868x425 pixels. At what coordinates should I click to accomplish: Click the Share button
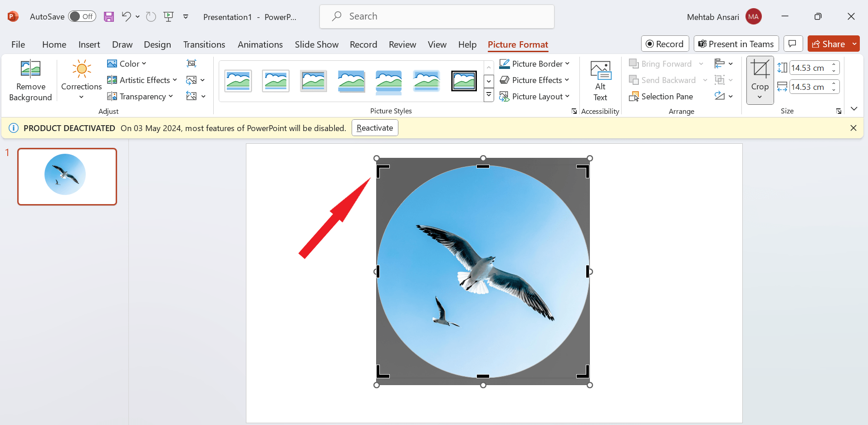[x=829, y=44]
